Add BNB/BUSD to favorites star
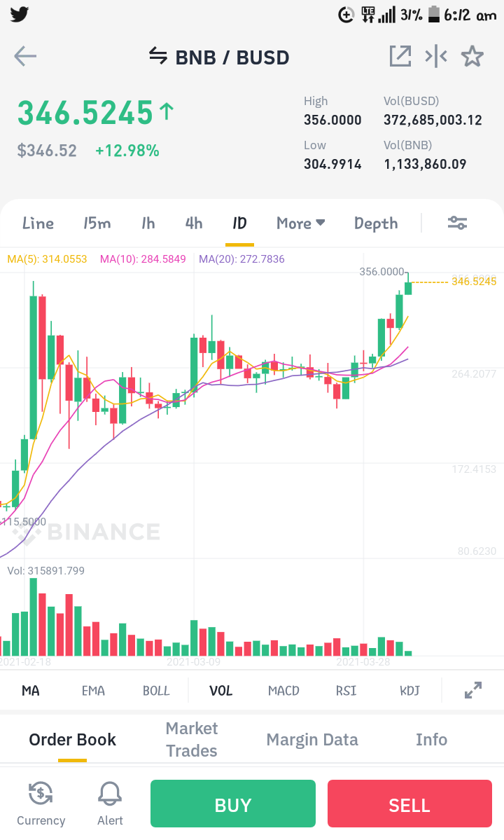The width and height of the screenshot is (504, 840). 472,56
